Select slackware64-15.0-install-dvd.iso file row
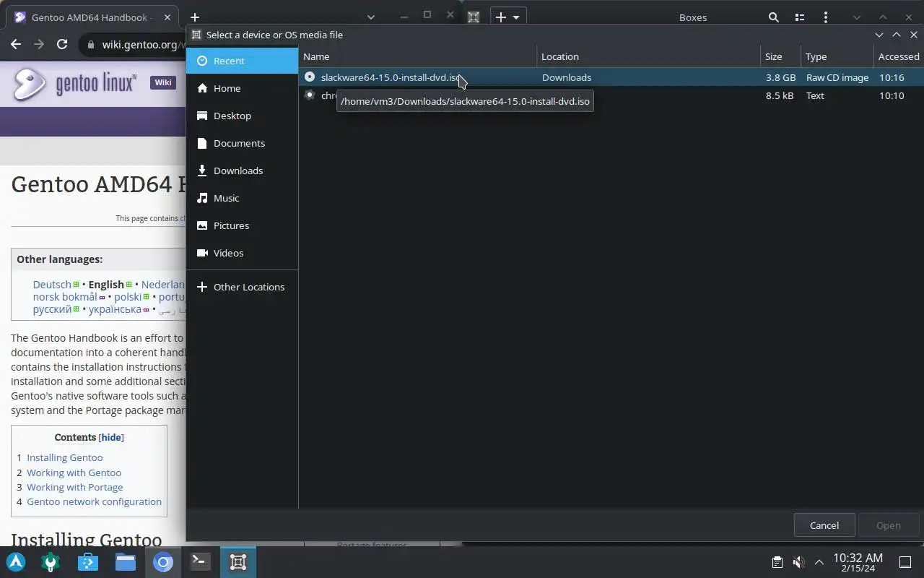This screenshot has height=578, width=924. click(611, 77)
